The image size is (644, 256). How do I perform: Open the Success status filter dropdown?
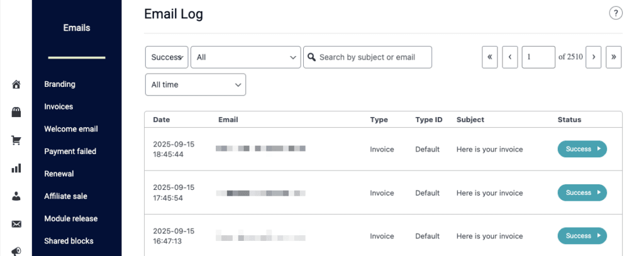(167, 57)
